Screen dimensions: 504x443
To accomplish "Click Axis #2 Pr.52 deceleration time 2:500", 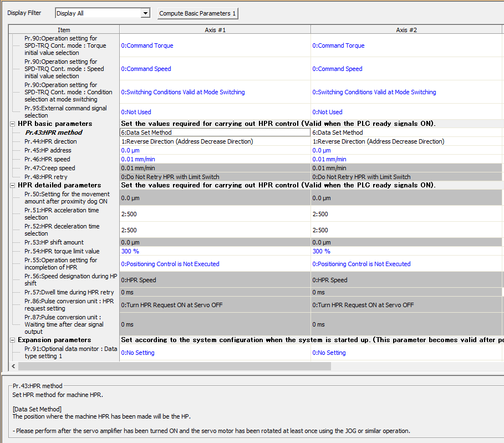I will (x=406, y=230).
